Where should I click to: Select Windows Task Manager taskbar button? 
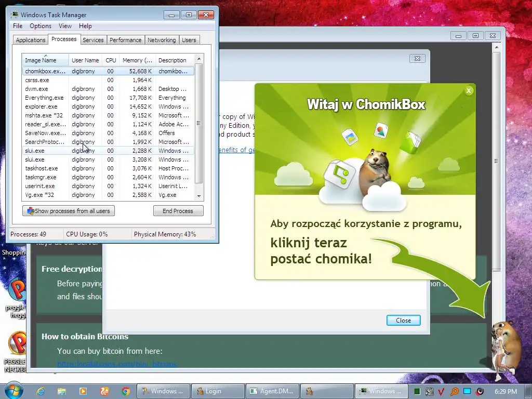pyautogui.click(x=381, y=391)
